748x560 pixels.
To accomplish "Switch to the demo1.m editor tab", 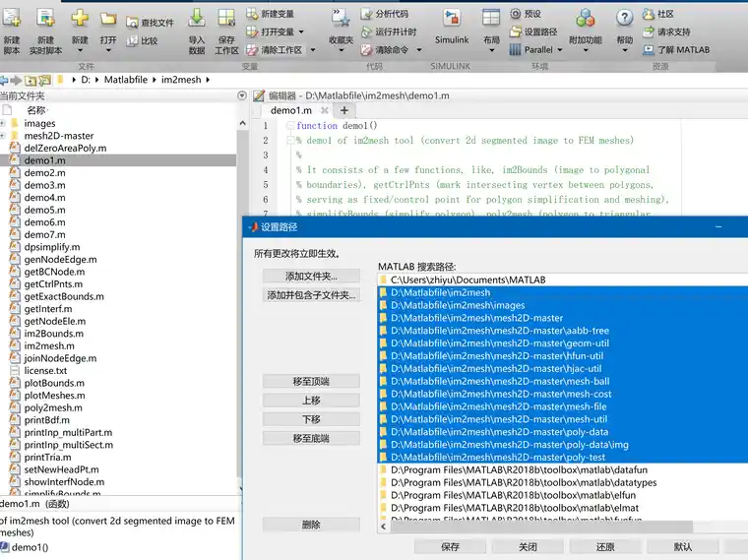I will click(291, 110).
